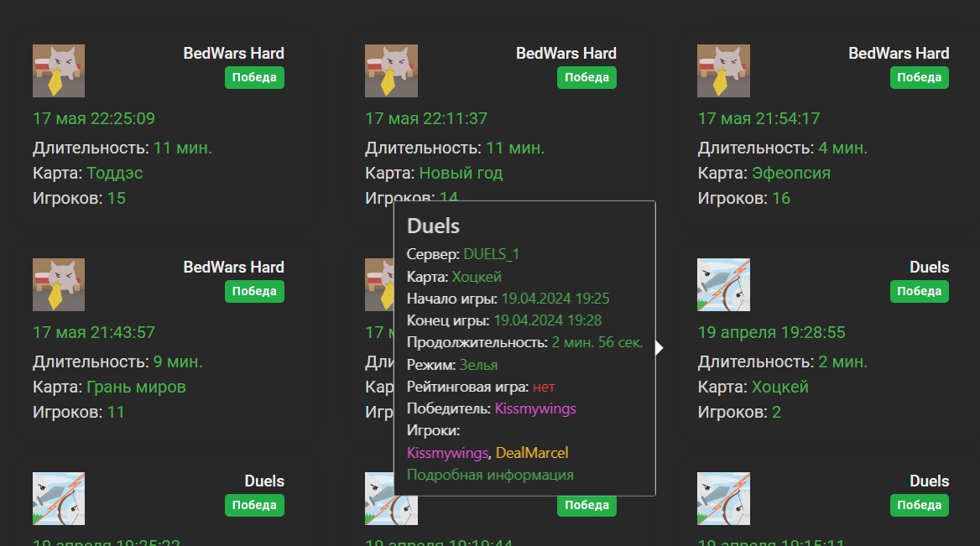Open DealMarcel player profile link
Image resolution: width=980 pixels, height=546 pixels.
tap(531, 453)
